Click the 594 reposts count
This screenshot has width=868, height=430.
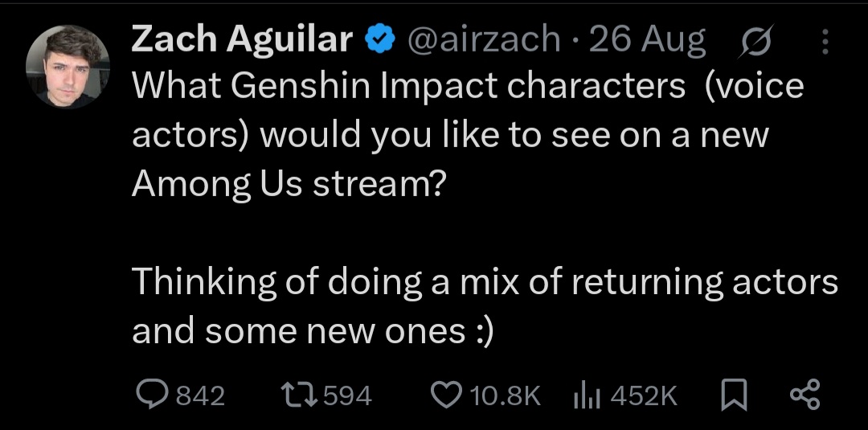346,395
